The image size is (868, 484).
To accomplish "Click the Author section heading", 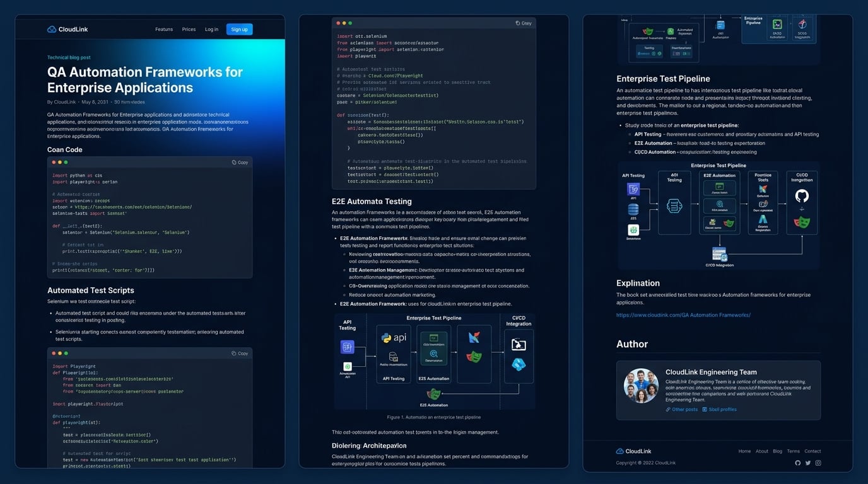I will point(632,344).
